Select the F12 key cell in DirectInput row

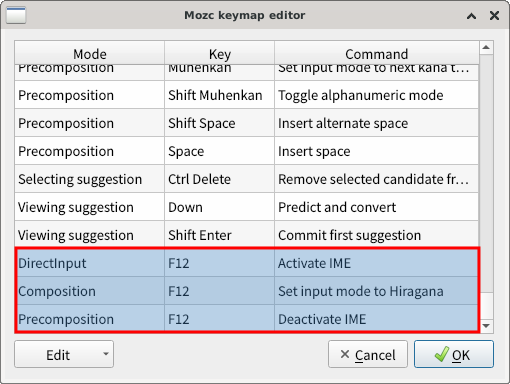pyautogui.click(x=219, y=263)
